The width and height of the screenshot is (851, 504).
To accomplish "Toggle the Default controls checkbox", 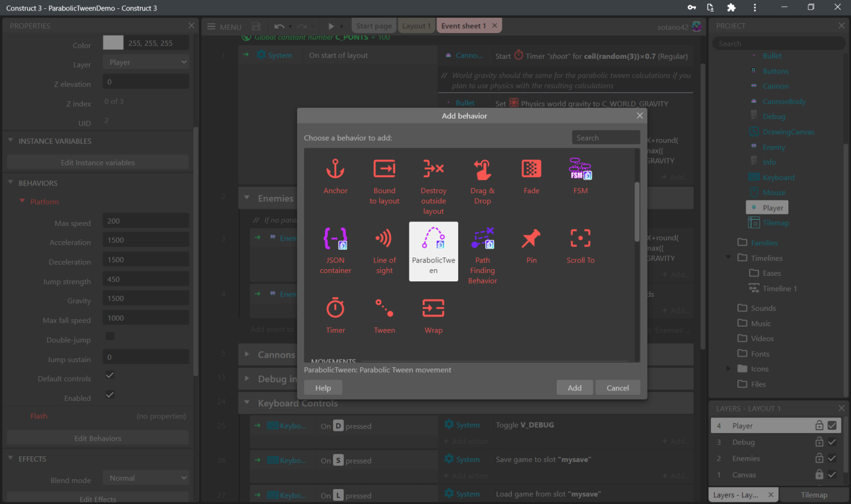I will (110, 376).
